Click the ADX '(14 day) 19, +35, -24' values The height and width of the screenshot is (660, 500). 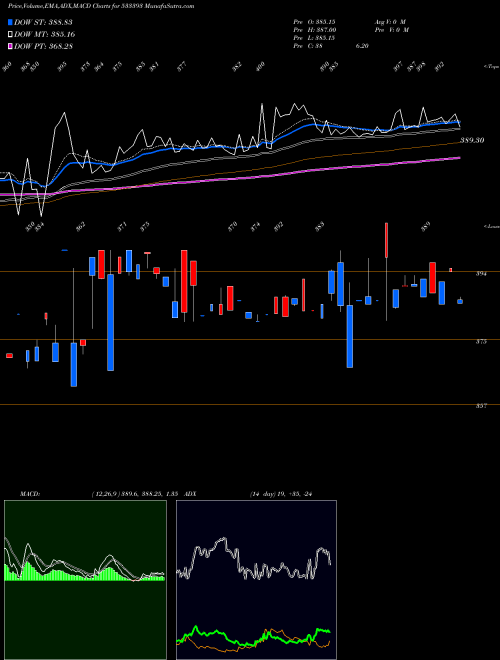click(281, 494)
